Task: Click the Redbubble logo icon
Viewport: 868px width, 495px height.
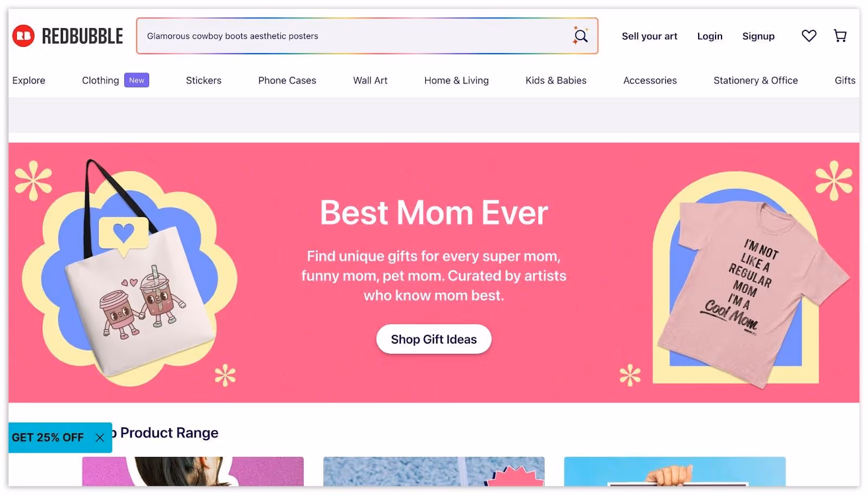Action: tap(23, 36)
